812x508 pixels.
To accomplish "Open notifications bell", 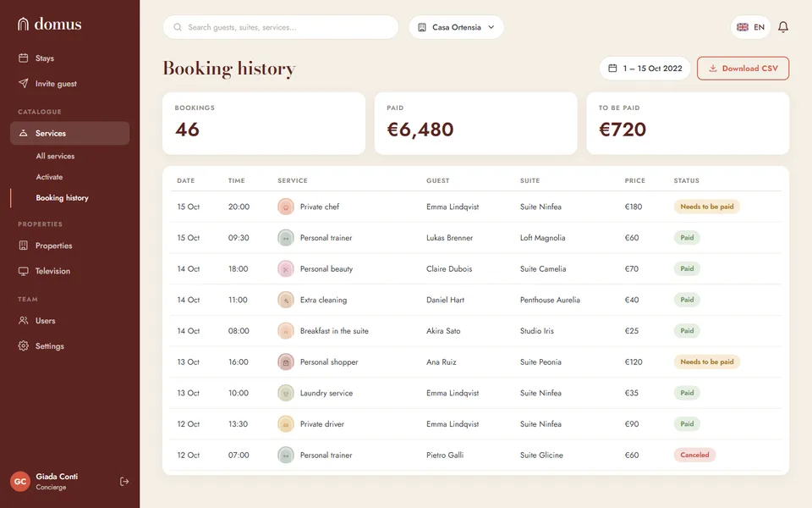I will click(783, 27).
